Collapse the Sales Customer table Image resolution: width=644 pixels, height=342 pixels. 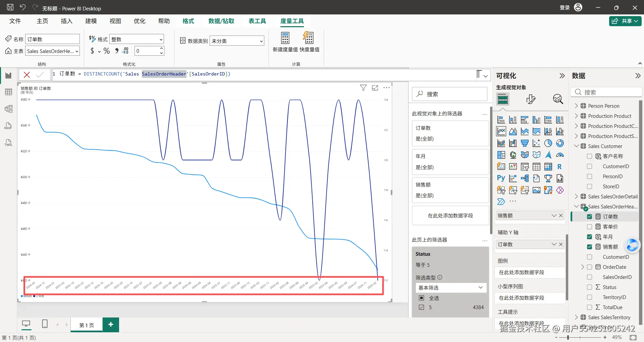[x=576, y=146]
